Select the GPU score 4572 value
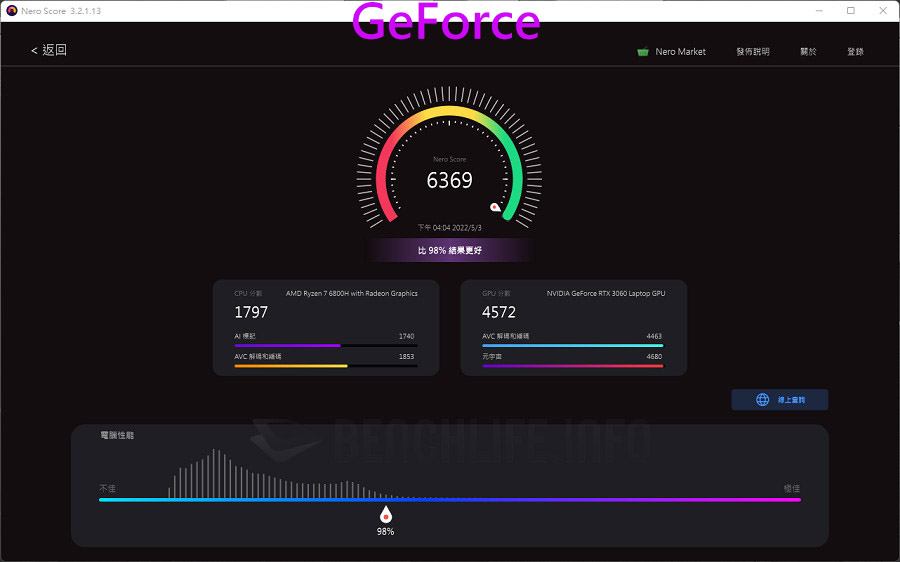900x562 pixels. [x=499, y=313]
